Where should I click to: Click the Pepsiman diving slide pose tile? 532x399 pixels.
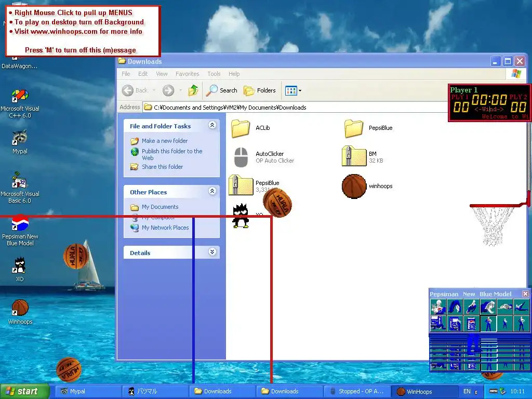point(471,307)
